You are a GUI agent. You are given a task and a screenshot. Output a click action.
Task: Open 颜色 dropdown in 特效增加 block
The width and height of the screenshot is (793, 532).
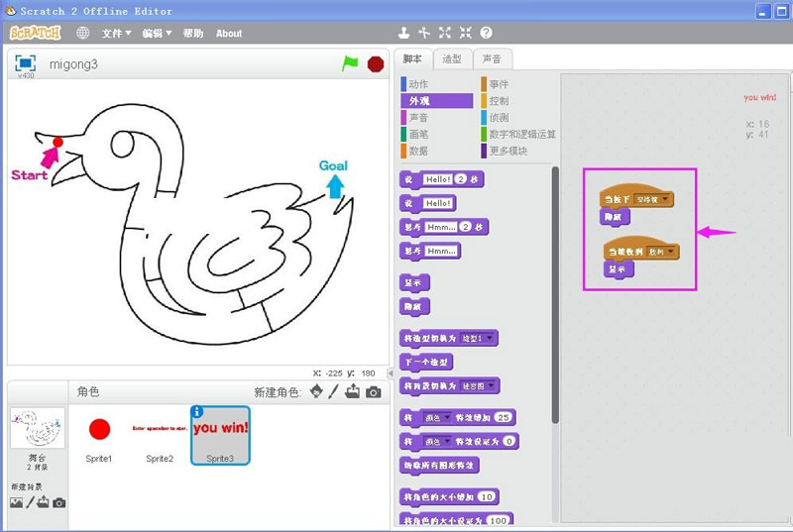pos(437,418)
